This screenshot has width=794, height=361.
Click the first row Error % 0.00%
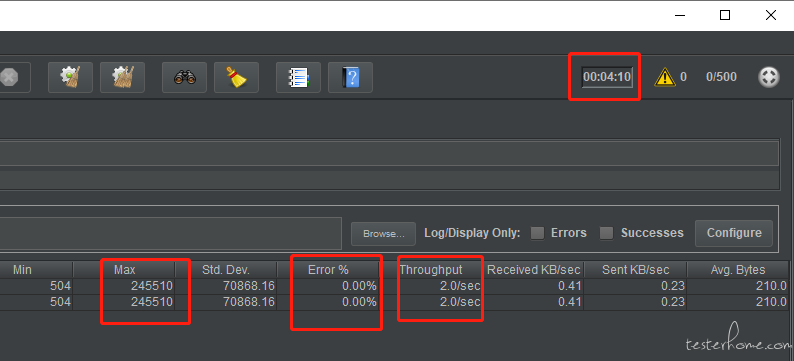[x=359, y=286]
